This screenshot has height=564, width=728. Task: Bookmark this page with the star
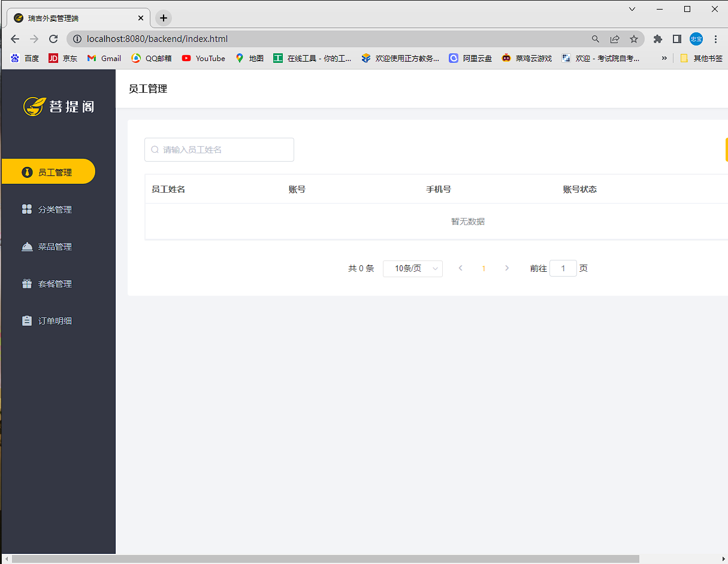(634, 39)
